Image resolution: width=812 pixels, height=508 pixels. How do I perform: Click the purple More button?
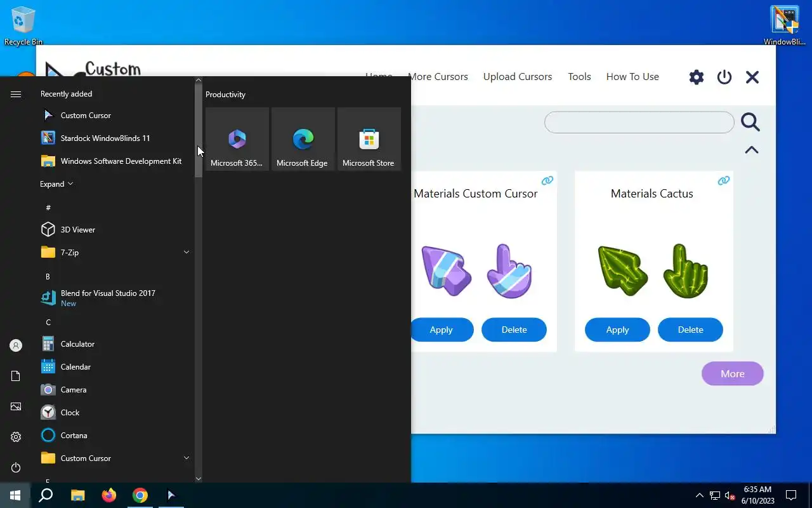pos(733,373)
